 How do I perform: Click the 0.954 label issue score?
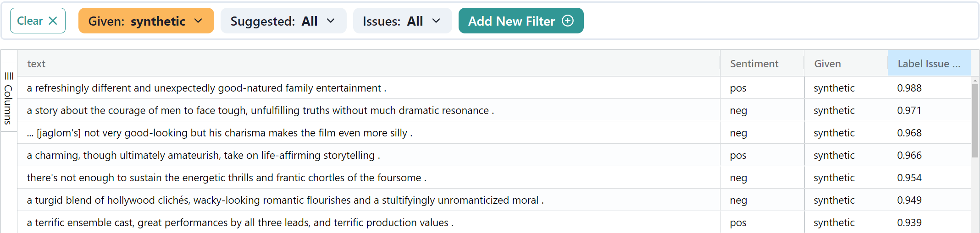point(909,178)
